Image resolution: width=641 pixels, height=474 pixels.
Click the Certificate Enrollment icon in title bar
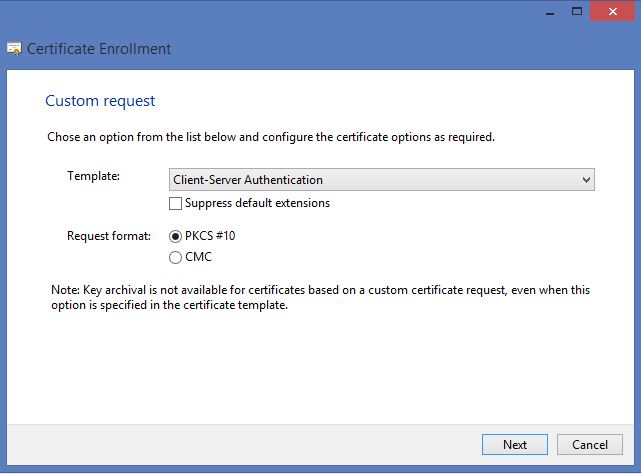(14, 49)
